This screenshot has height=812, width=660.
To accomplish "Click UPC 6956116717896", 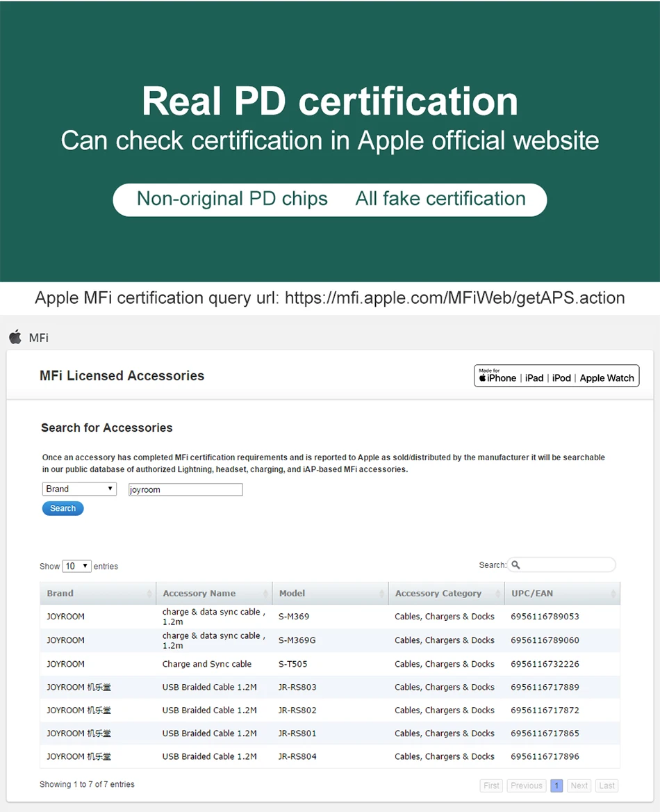I will click(x=545, y=756).
